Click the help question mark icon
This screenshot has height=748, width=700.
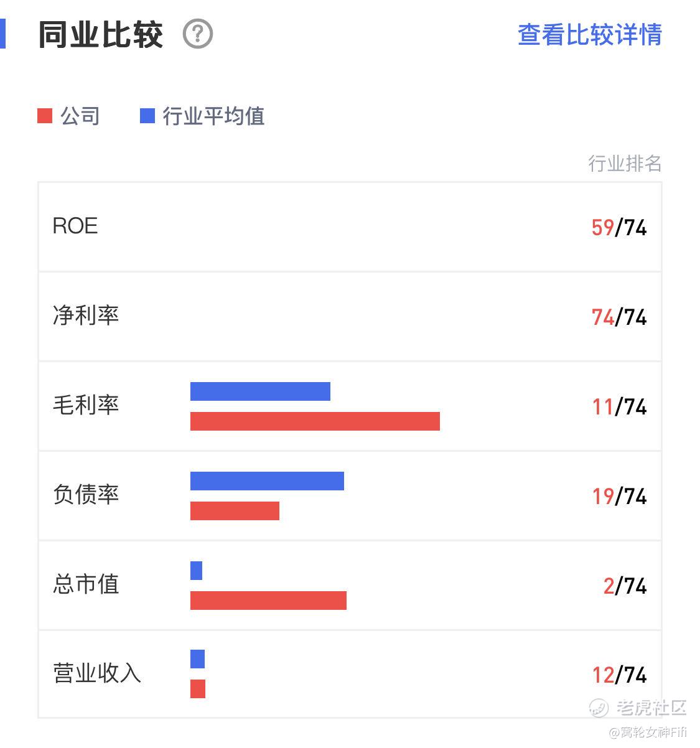coord(198,34)
